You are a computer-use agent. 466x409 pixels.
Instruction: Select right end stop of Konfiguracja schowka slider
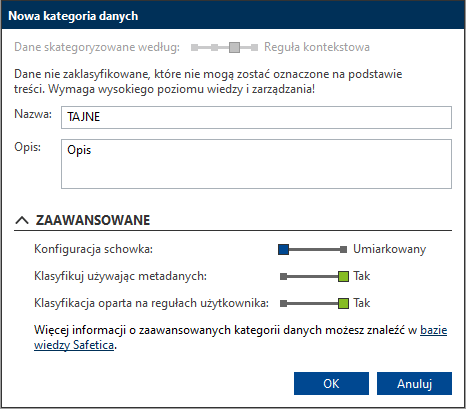click(343, 249)
